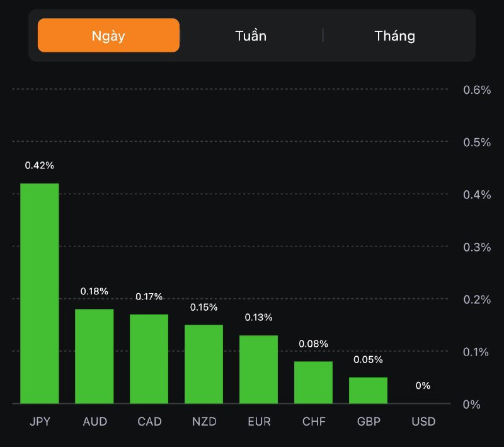The image size is (504, 447).
Task: Switch to the Tuần tab
Action: [251, 35]
